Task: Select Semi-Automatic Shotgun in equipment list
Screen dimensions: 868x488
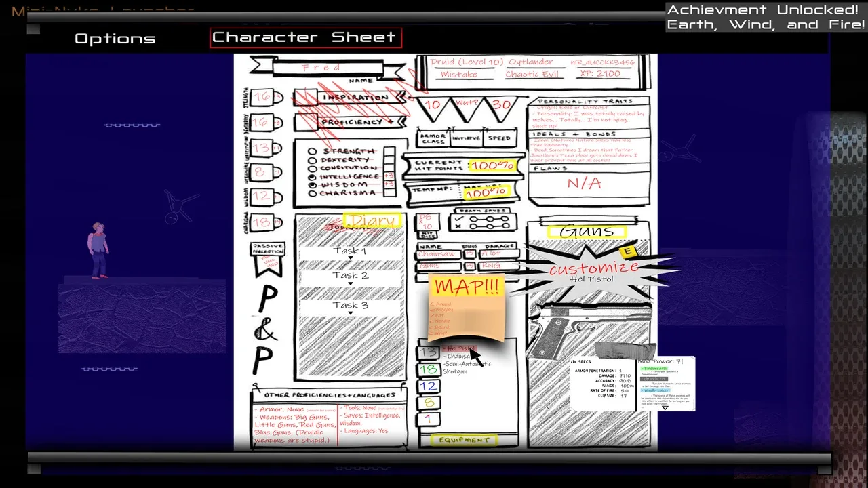Action: point(467,368)
